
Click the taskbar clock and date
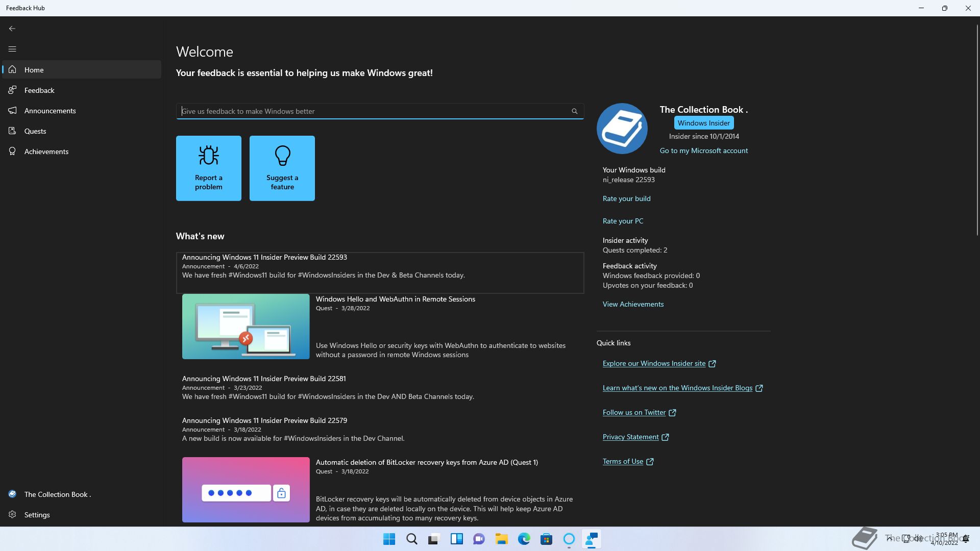[x=945, y=539]
